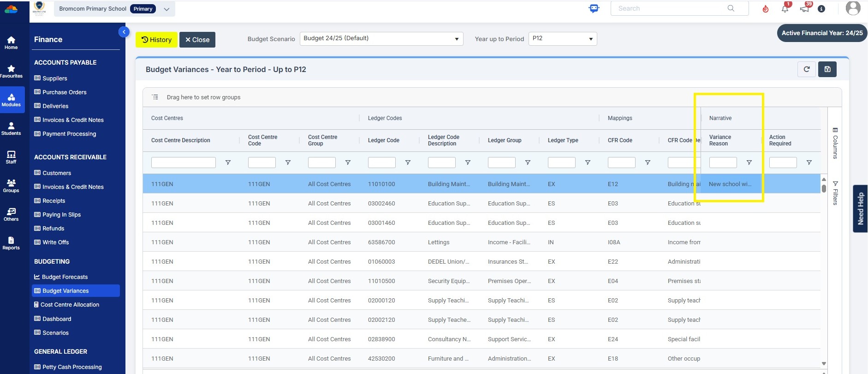Screen dimensions: 868x374
Task: Open the Columns side panel tab
Action: click(835, 144)
